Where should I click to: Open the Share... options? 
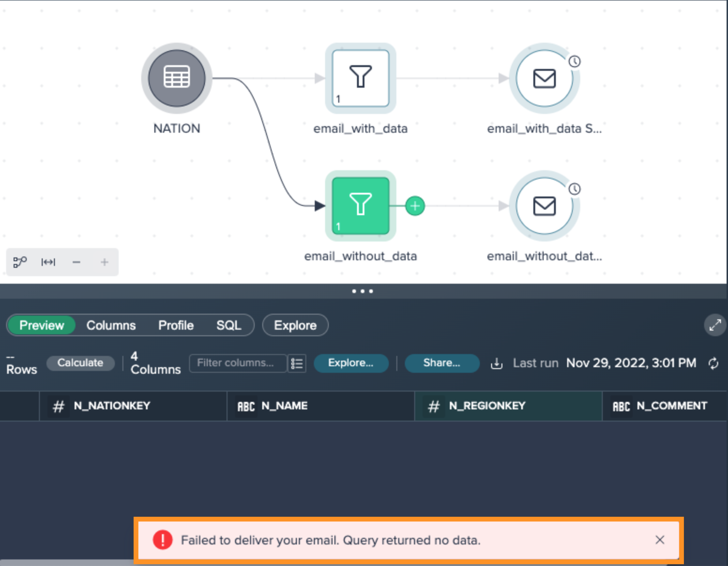click(x=441, y=362)
